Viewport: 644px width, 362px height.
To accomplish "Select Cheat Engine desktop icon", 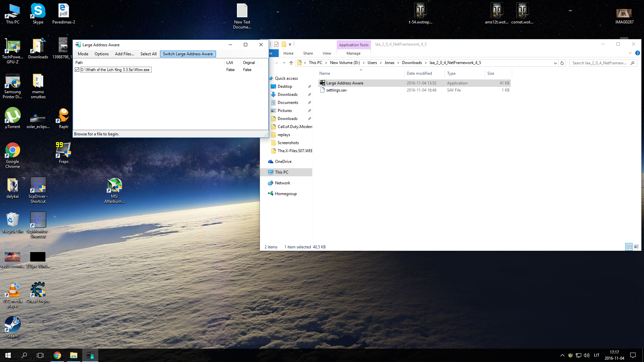I will 38,292.
